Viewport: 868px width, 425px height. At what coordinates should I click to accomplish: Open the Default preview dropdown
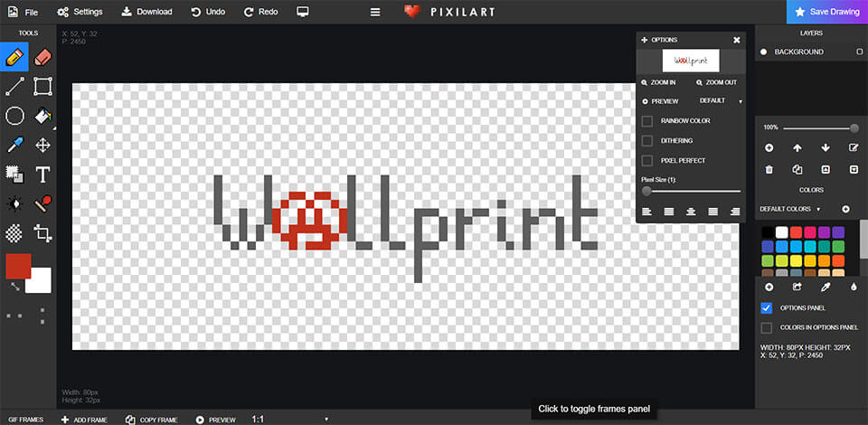721,101
